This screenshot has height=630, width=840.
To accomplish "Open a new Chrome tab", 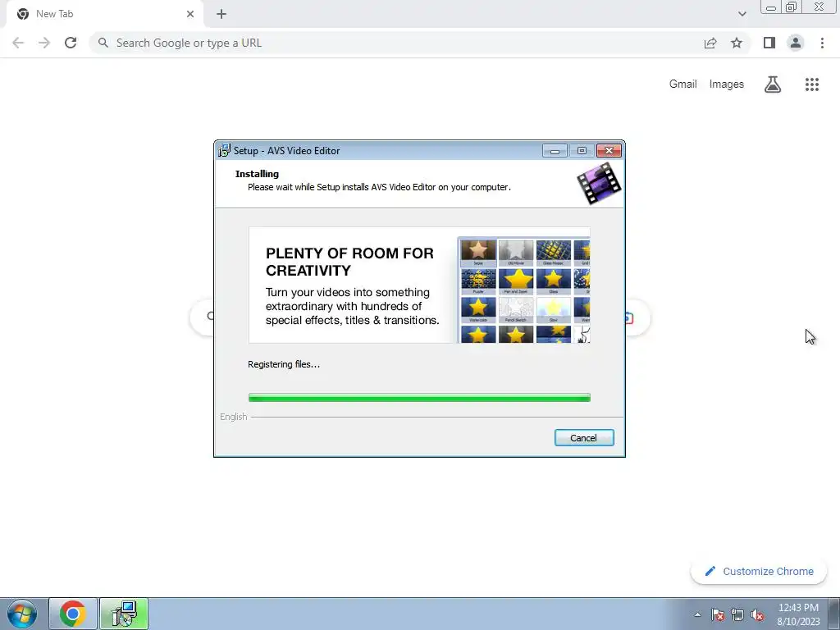I will tap(221, 14).
